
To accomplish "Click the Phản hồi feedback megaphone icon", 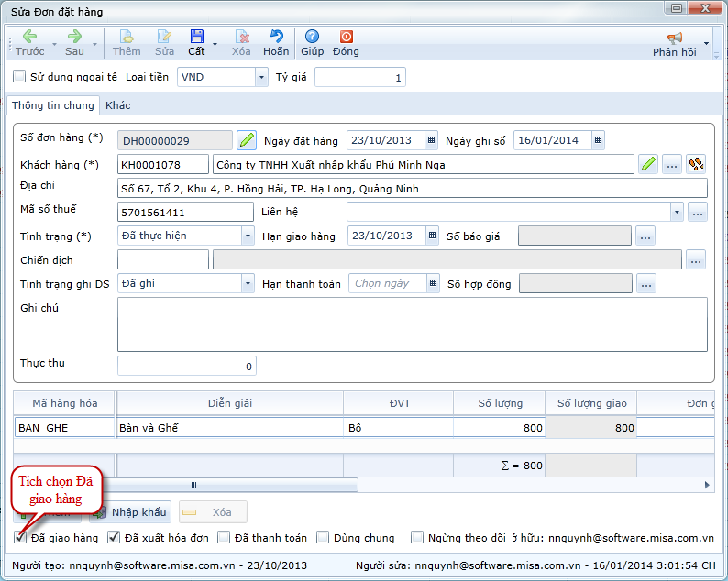I will (674, 38).
